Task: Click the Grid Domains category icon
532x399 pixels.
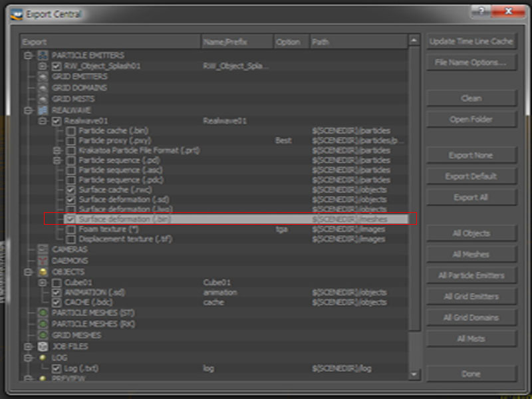Action: pos(43,88)
